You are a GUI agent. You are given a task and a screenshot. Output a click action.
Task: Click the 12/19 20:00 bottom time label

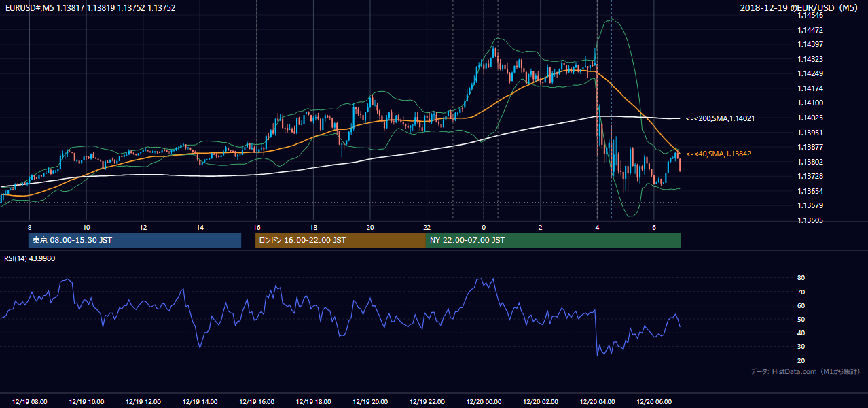[x=370, y=402]
